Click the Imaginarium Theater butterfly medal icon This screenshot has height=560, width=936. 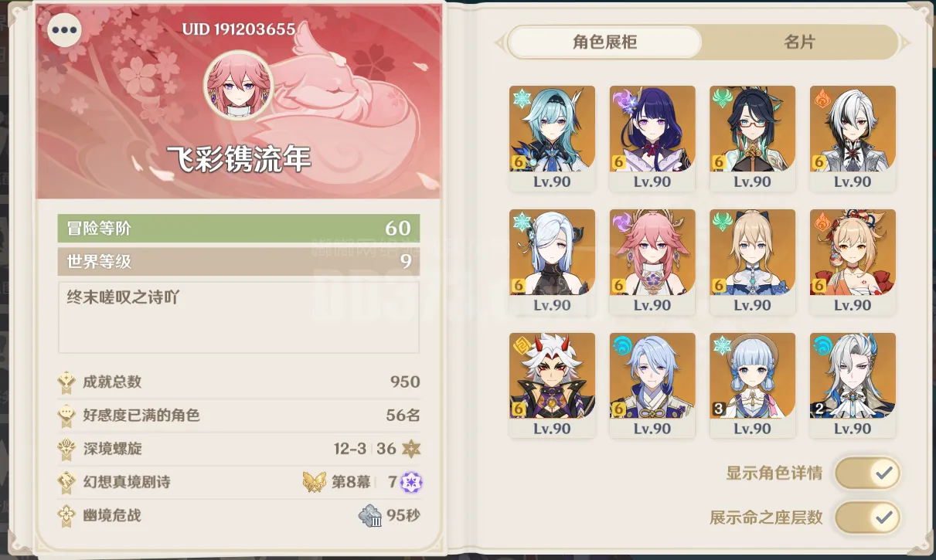click(314, 482)
